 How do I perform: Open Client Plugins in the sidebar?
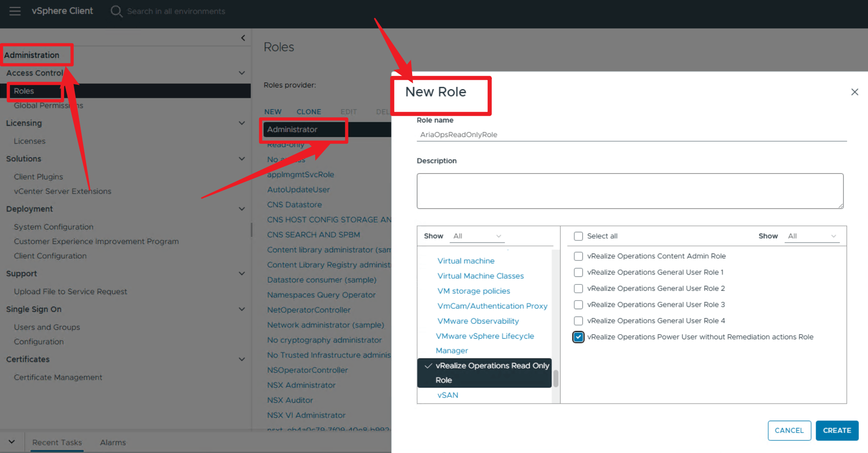pos(38,177)
